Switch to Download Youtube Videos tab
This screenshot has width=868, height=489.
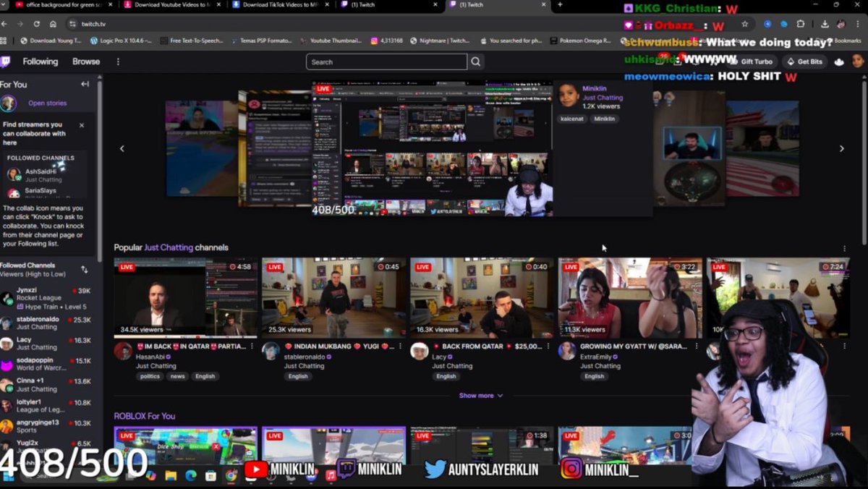(x=171, y=5)
